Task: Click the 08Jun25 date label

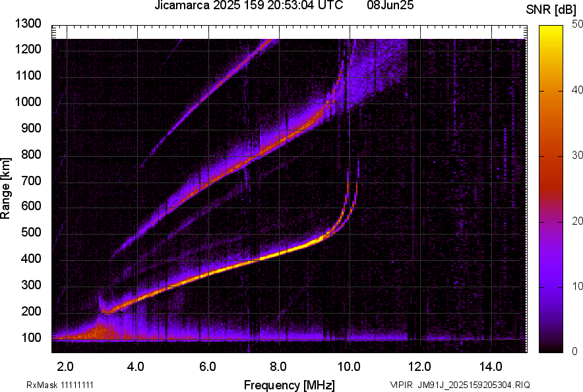Action: pos(390,5)
